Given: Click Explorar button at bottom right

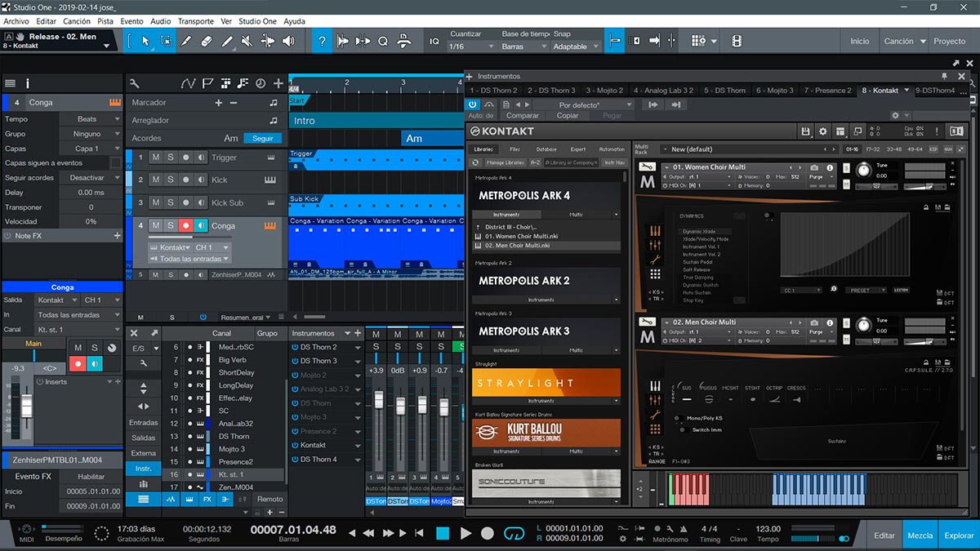Looking at the screenshot, I should click(x=959, y=535).
